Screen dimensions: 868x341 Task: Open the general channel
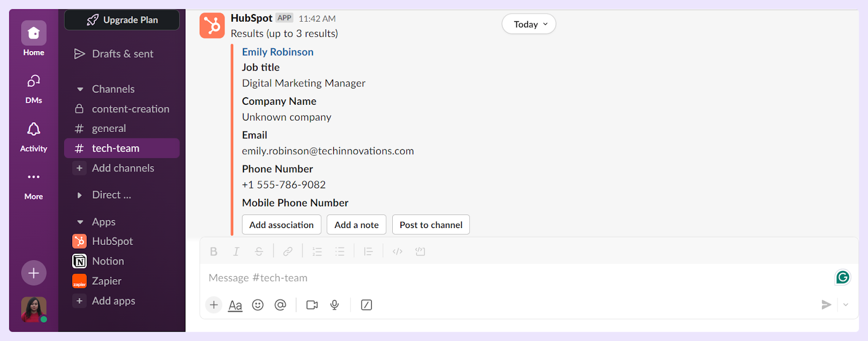(x=122, y=129)
